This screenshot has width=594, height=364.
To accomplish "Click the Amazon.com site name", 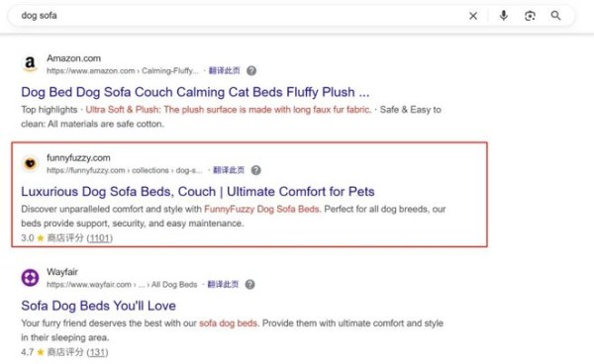I will [x=74, y=58].
